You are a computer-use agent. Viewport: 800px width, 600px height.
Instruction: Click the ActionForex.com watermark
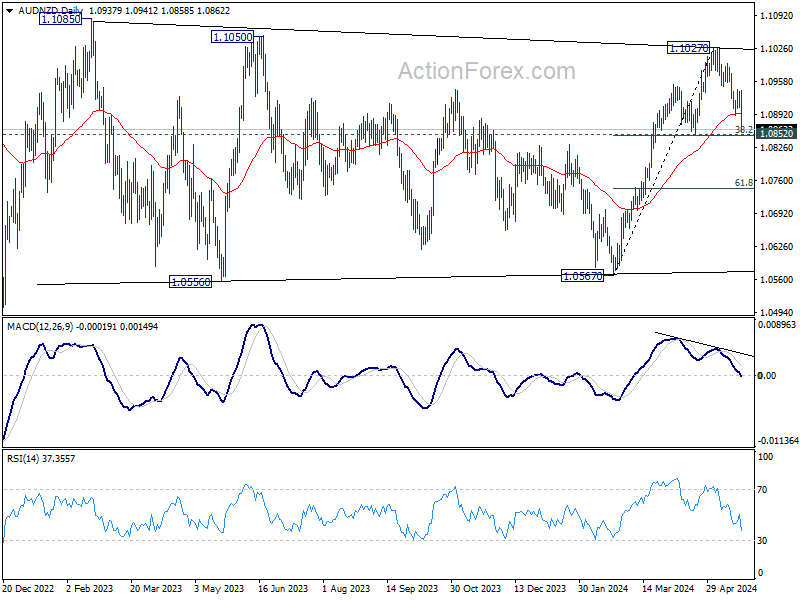486,71
